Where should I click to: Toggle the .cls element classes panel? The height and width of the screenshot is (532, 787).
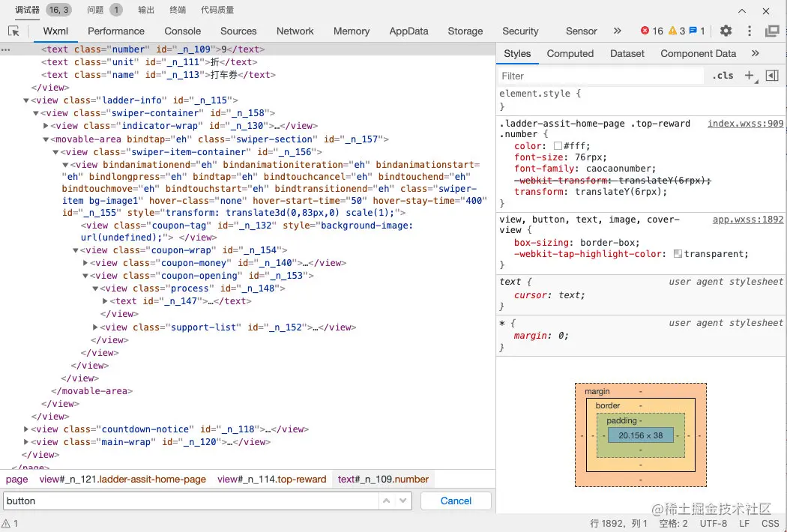(723, 76)
